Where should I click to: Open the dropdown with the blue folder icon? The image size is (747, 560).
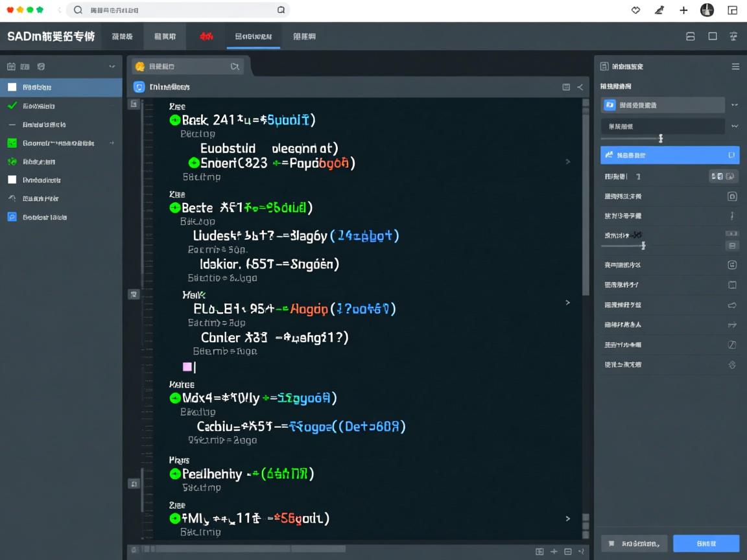coord(663,105)
